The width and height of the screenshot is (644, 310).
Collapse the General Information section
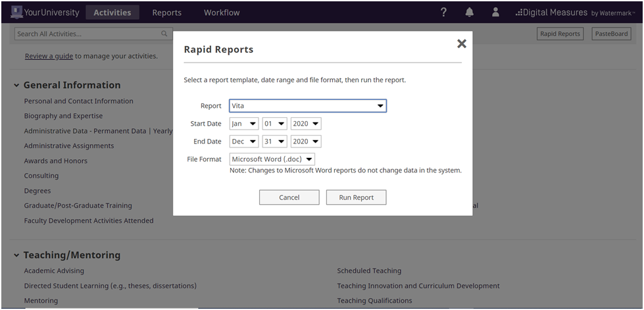coord(16,86)
